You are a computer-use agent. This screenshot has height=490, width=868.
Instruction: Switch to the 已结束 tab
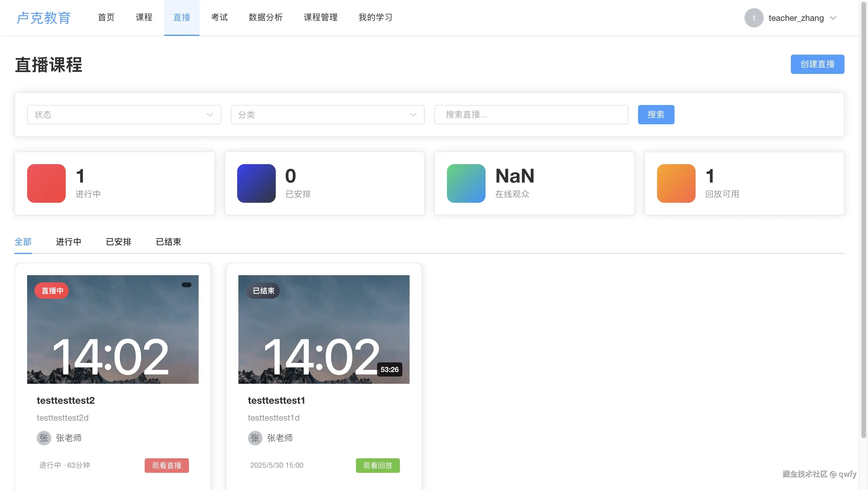[x=168, y=242]
